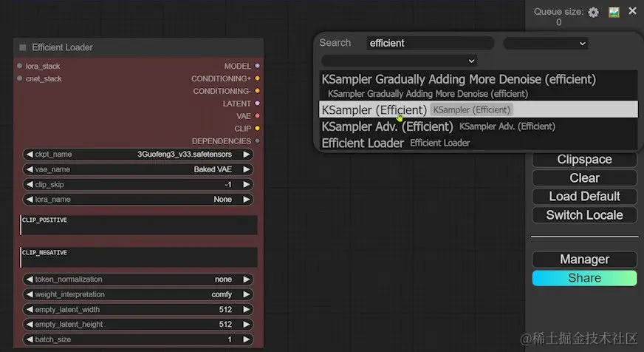Open lora_name list showing None
Image resolution: width=644 pixels, height=352 pixels.
(x=137, y=200)
